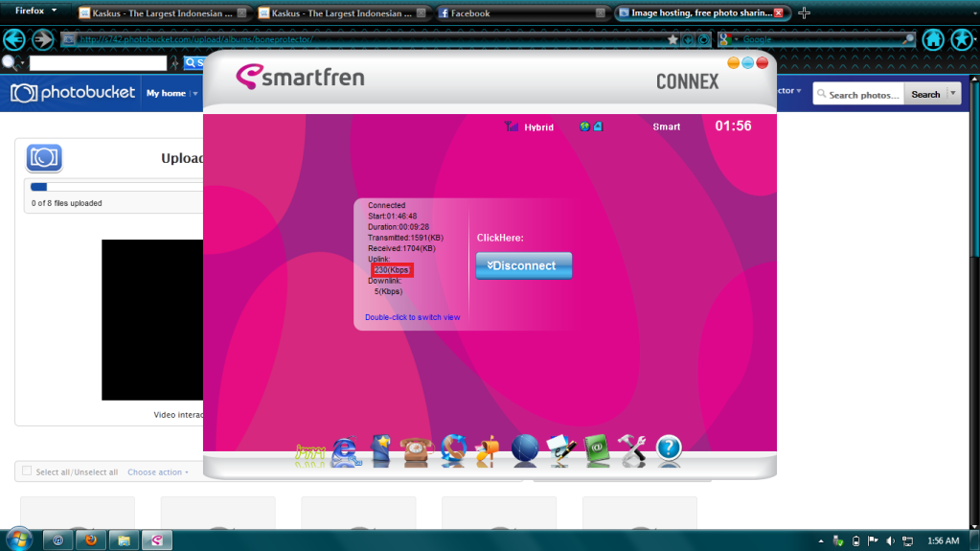Image resolution: width=980 pixels, height=551 pixels.
Task: Toggle Select all/Unselect all checkbox
Action: point(27,471)
